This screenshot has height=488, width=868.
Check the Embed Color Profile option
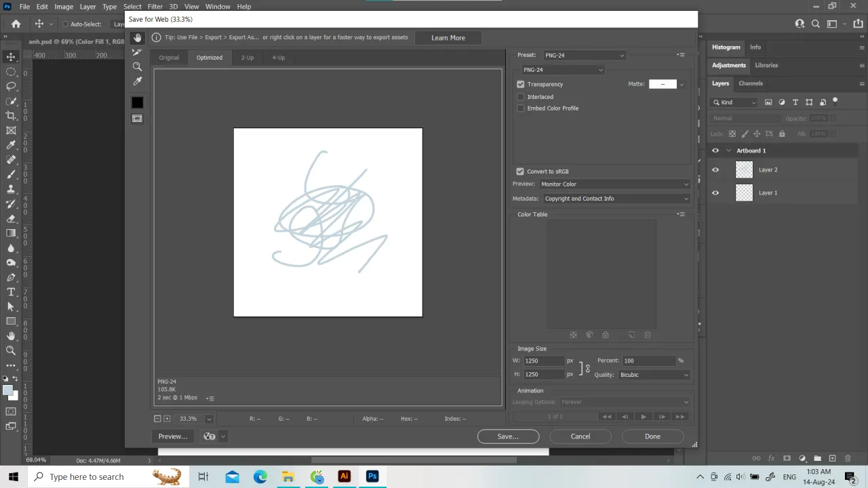tap(521, 108)
